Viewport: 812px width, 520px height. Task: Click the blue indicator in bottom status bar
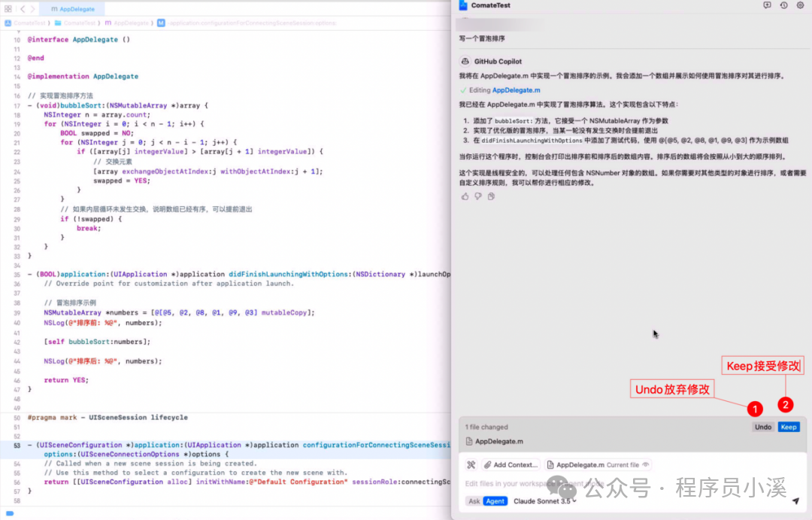click(9, 513)
